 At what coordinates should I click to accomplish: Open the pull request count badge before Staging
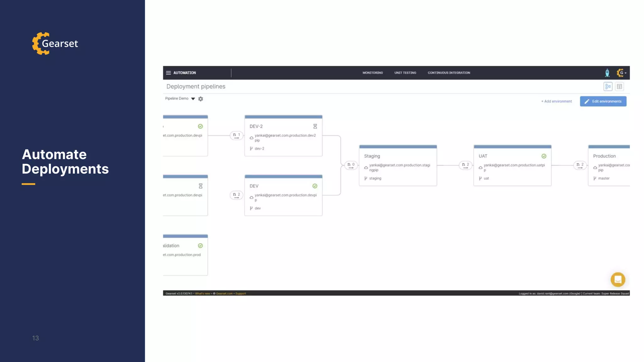point(351,165)
